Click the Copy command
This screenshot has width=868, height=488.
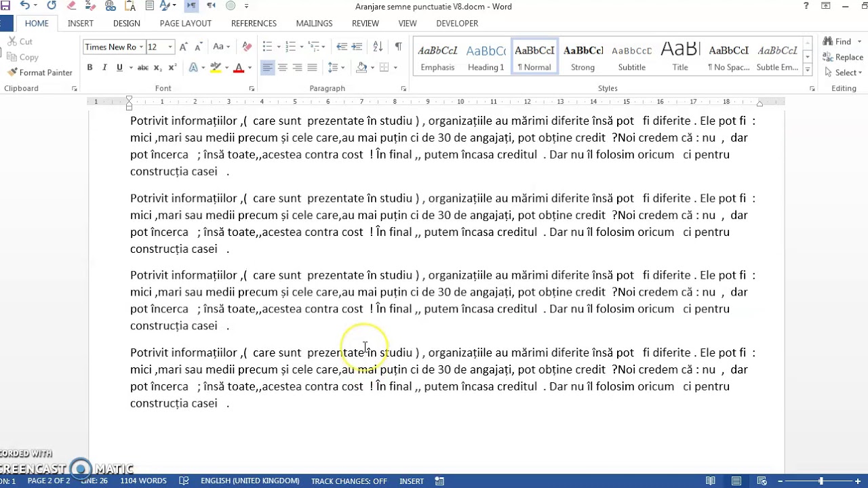pyautogui.click(x=23, y=58)
